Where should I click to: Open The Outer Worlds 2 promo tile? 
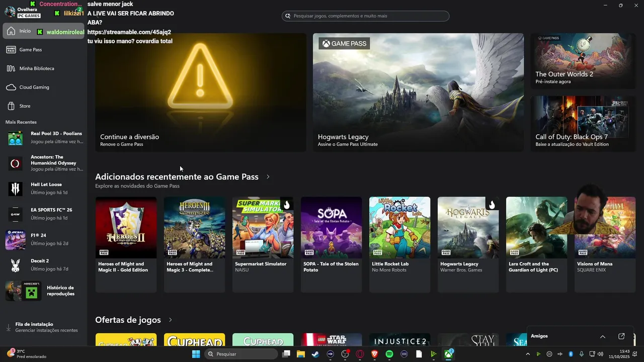(583, 61)
